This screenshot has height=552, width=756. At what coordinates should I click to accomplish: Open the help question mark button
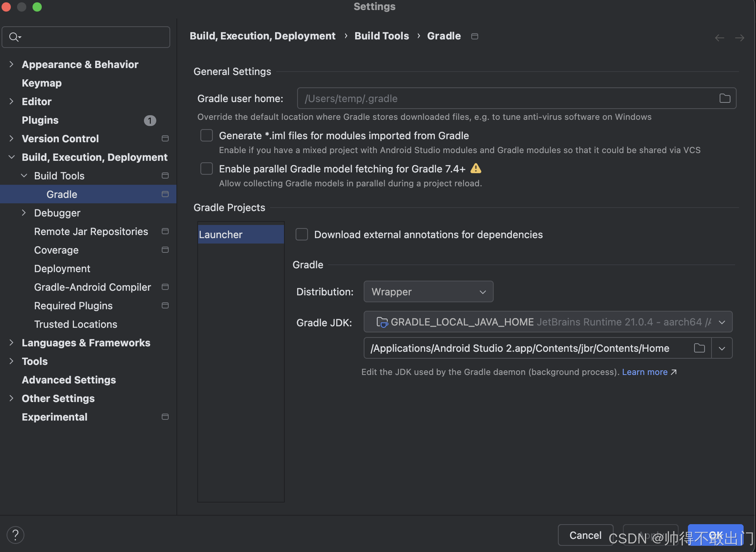tap(15, 535)
